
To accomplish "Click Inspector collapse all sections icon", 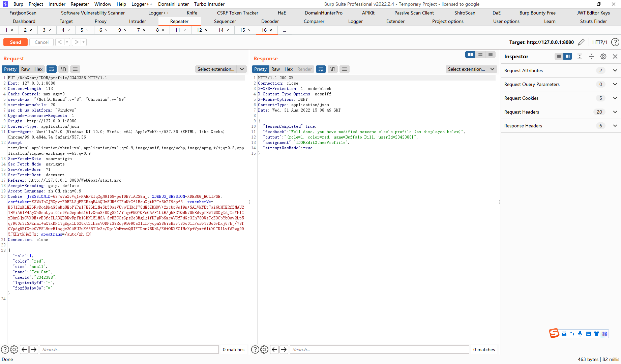I will 591,56.
